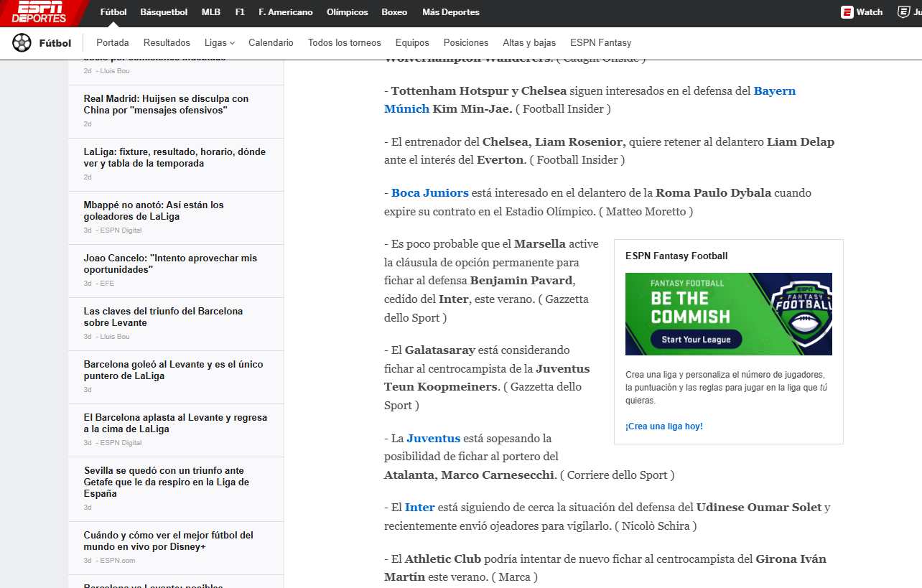The image size is (922, 588).
Task: Open the MLB section
Action: click(x=210, y=12)
